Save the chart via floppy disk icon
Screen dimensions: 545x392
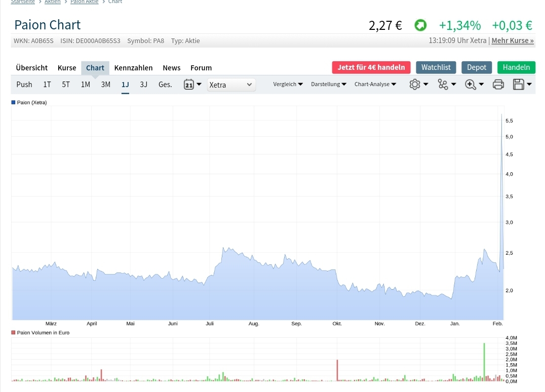point(519,85)
